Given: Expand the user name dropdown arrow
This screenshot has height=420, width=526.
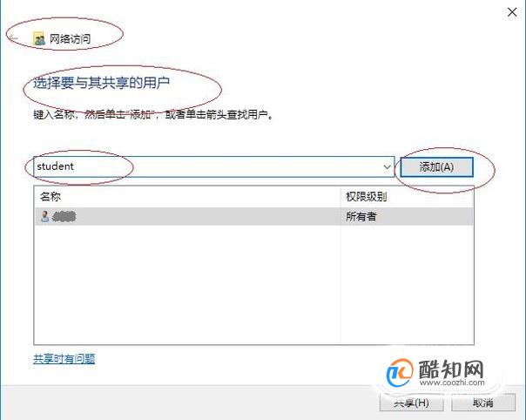Looking at the screenshot, I should point(388,166).
